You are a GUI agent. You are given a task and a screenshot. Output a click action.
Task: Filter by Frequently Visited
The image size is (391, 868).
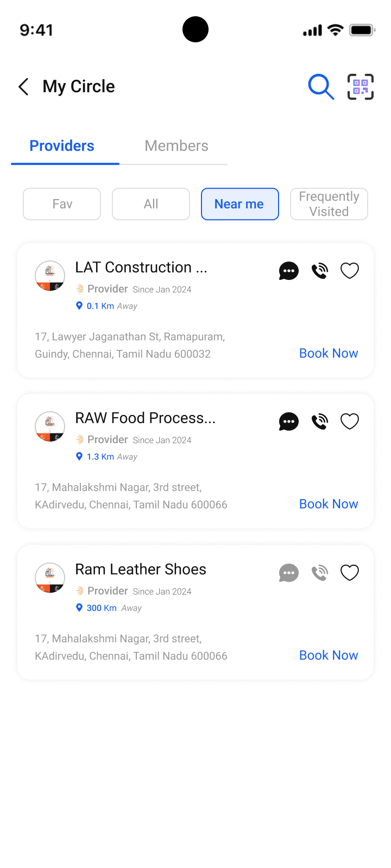click(329, 204)
